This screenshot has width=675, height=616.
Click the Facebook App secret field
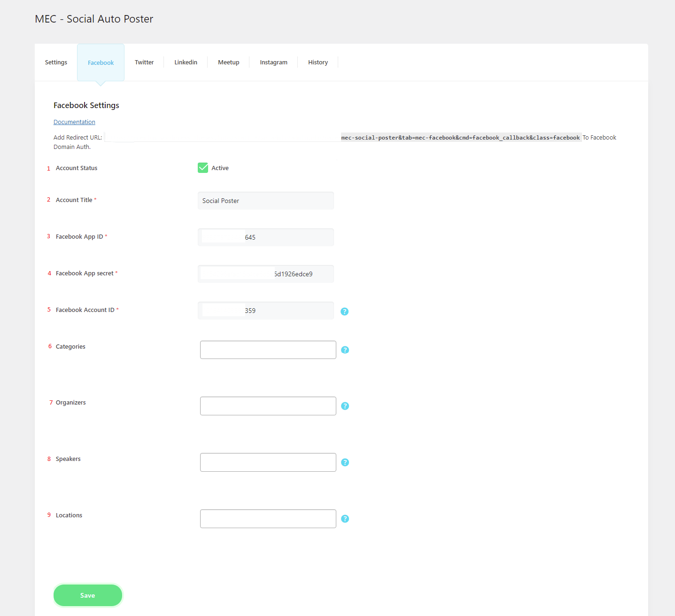click(266, 274)
